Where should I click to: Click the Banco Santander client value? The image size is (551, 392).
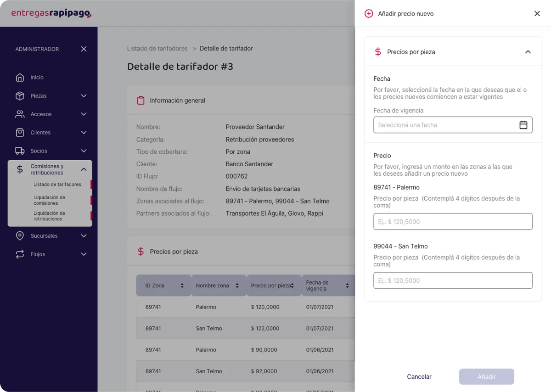tap(249, 164)
